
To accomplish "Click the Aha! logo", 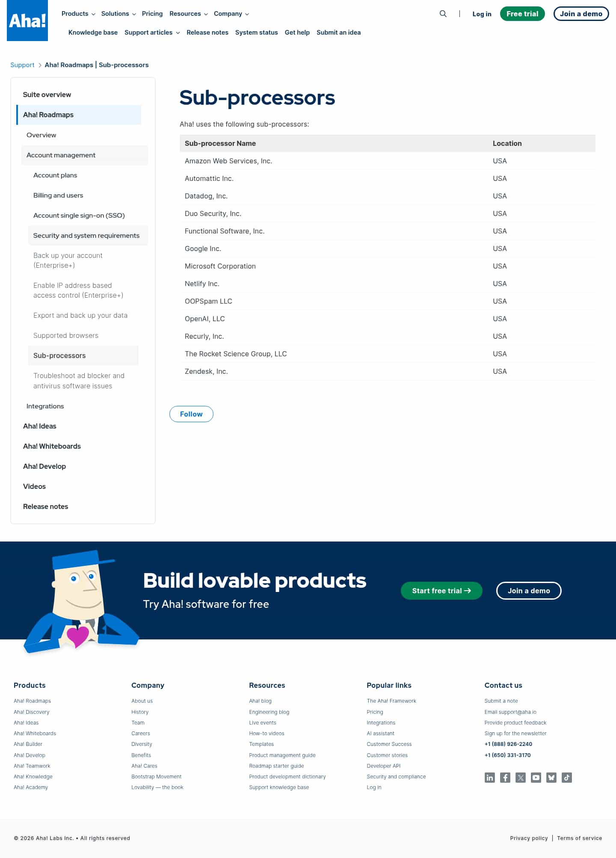I will click(27, 21).
